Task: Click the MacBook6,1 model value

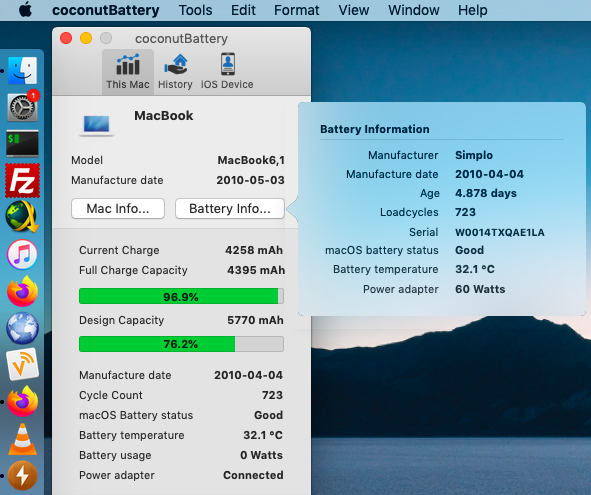Action: (x=251, y=160)
